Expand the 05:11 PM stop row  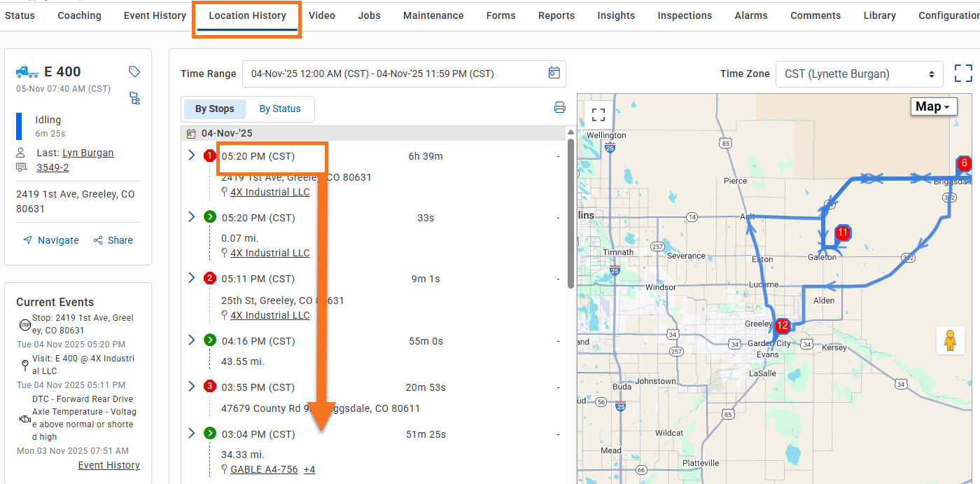tap(191, 277)
